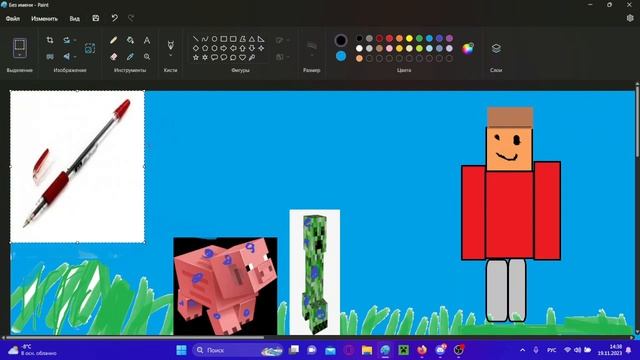Choose the Right triangle shape
Image resolution: width=640 pixels, height=360 pixels.
[x=261, y=39]
